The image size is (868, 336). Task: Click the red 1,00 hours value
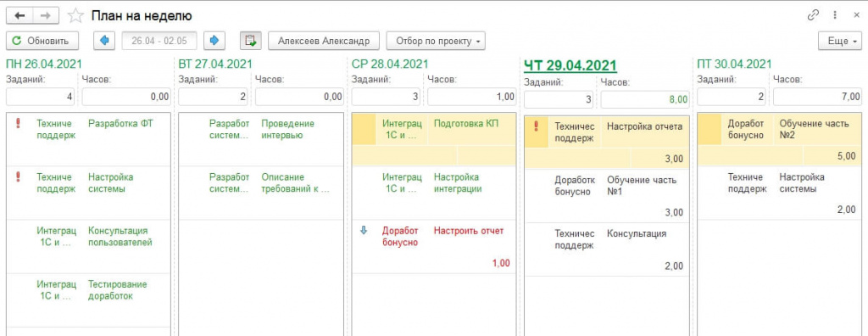tap(500, 263)
